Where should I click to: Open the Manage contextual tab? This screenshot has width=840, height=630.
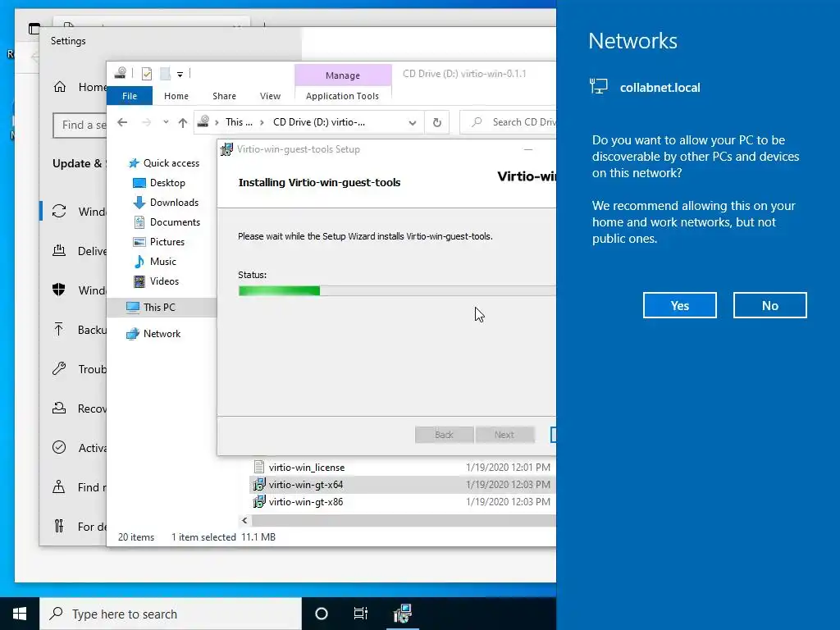point(343,75)
